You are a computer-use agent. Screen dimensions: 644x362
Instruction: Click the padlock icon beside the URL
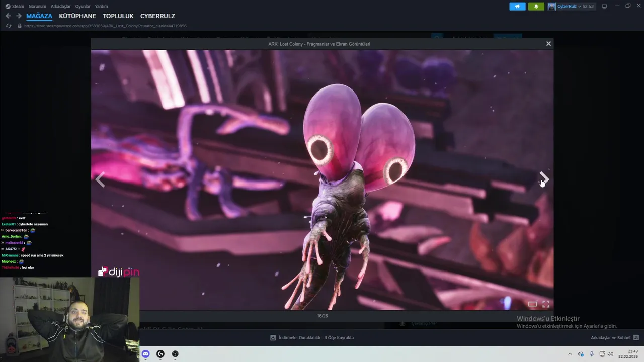(20, 26)
